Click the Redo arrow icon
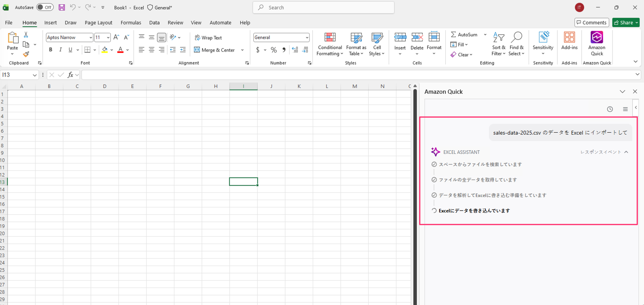This screenshot has width=644, height=305. (88, 7)
